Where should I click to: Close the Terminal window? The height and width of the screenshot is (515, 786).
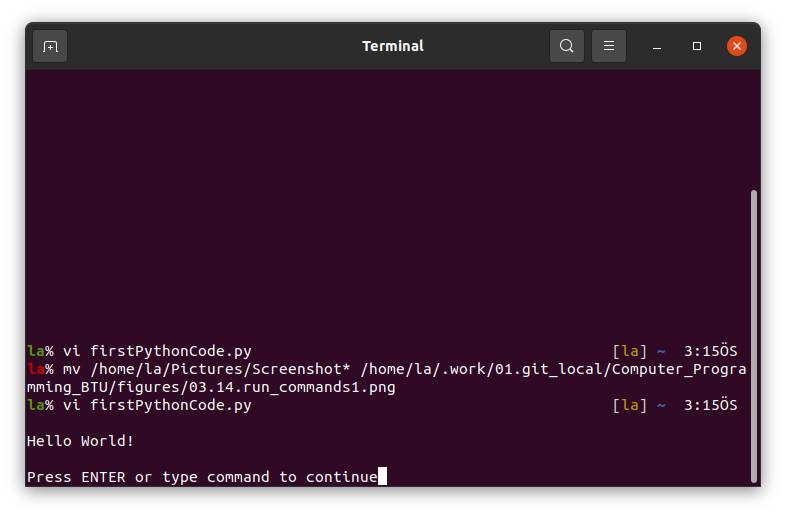point(737,46)
